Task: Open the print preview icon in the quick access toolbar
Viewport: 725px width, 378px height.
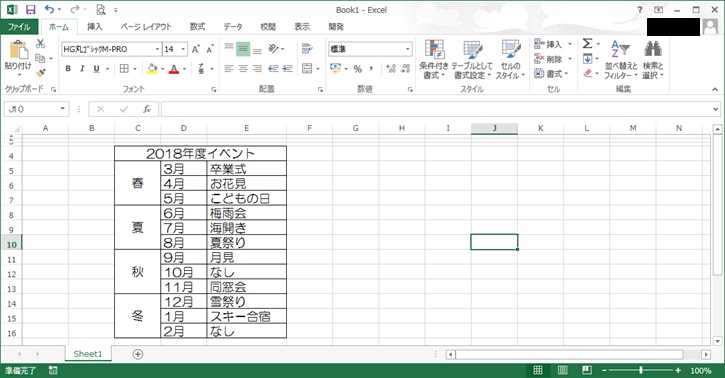Action: pyautogui.click(x=101, y=10)
